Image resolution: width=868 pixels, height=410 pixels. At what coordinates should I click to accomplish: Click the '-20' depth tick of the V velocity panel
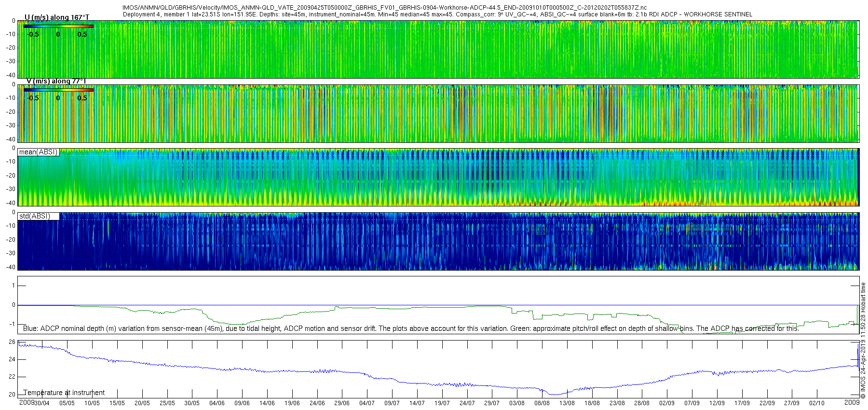(x=11, y=111)
